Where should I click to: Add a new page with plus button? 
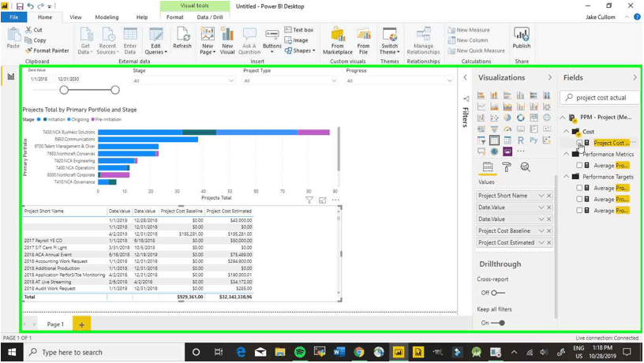[81, 324]
